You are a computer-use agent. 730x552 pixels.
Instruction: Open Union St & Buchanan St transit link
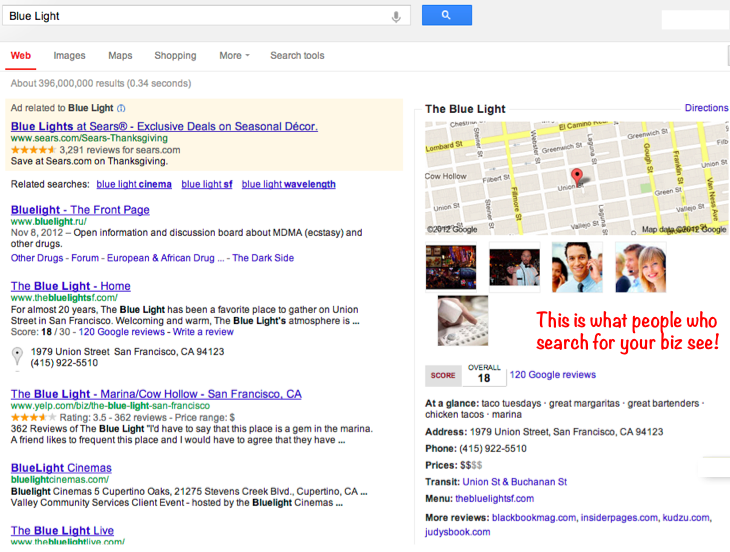click(514, 482)
